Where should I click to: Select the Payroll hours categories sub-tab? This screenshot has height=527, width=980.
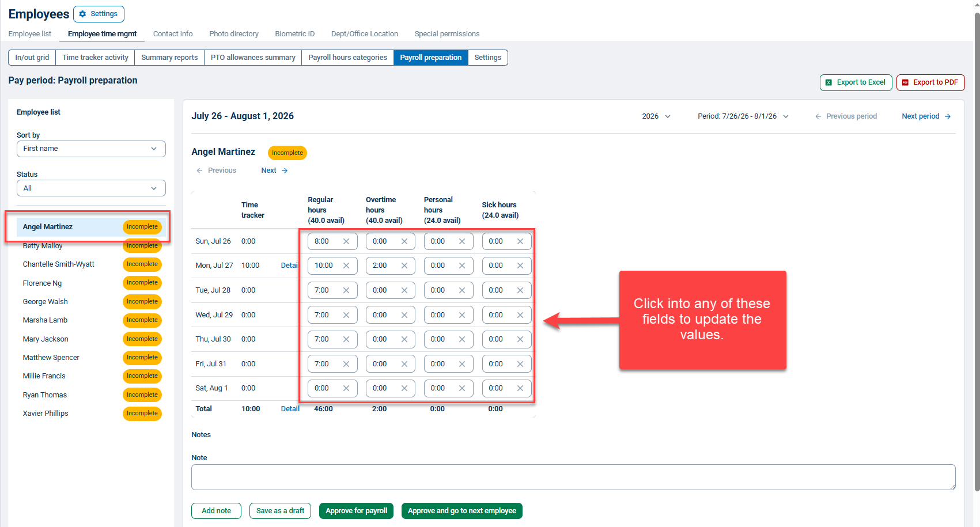tap(347, 58)
